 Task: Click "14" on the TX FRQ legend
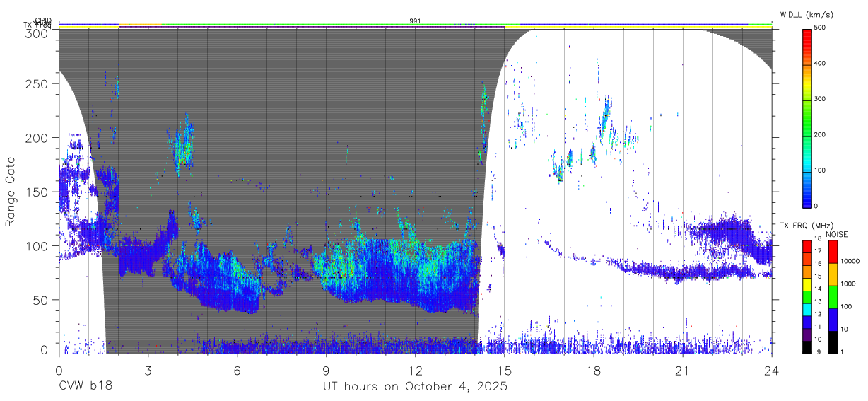click(817, 289)
